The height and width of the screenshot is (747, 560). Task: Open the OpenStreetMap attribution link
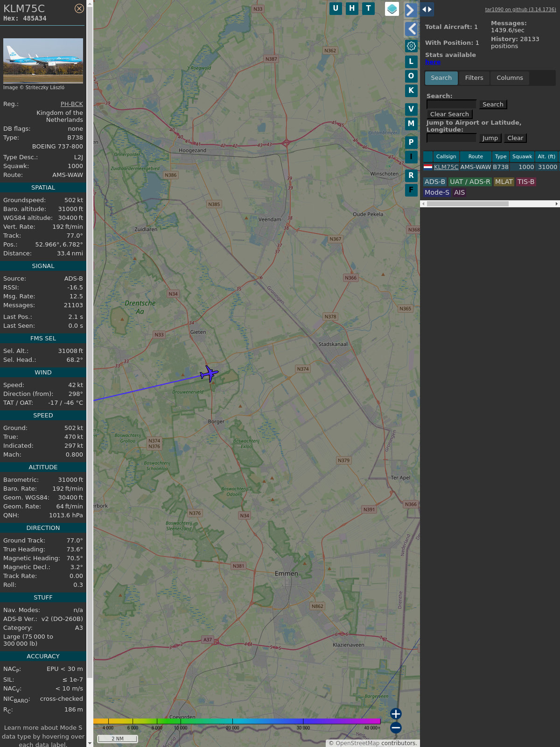click(x=357, y=743)
